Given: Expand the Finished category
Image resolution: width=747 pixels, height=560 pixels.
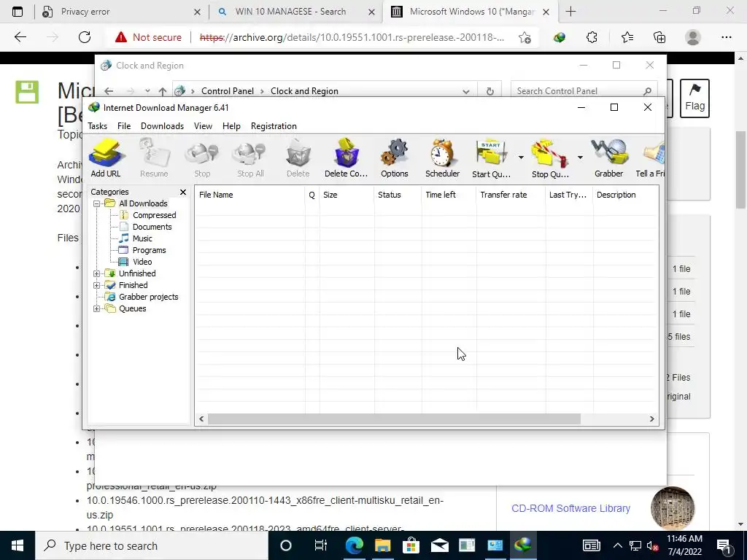Looking at the screenshot, I should point(96,285).
